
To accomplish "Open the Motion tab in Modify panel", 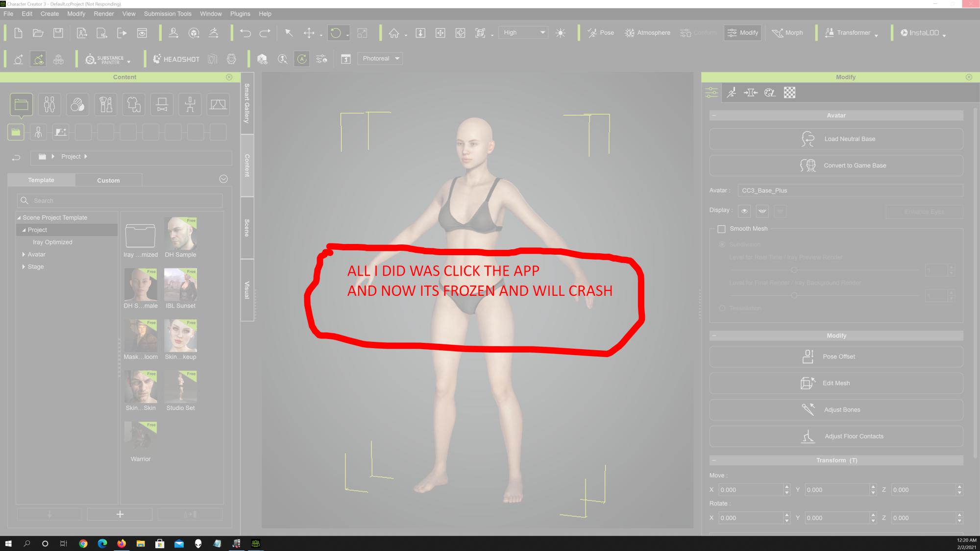I will click(x=731, y=93).
